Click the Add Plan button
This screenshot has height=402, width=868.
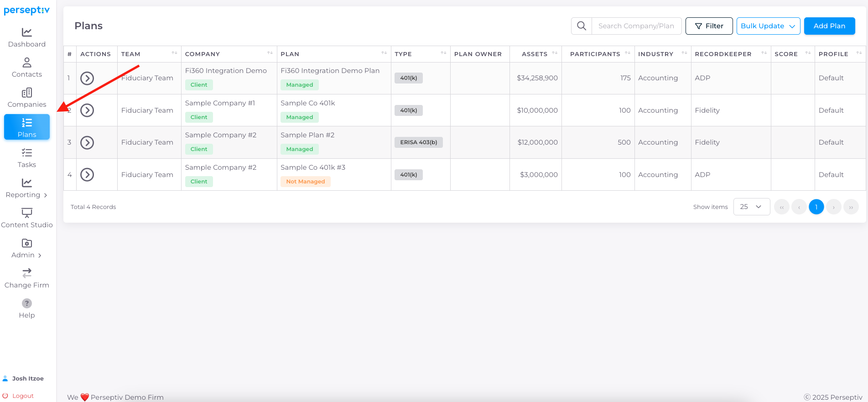pyautogui.click(x=829, y=26)
